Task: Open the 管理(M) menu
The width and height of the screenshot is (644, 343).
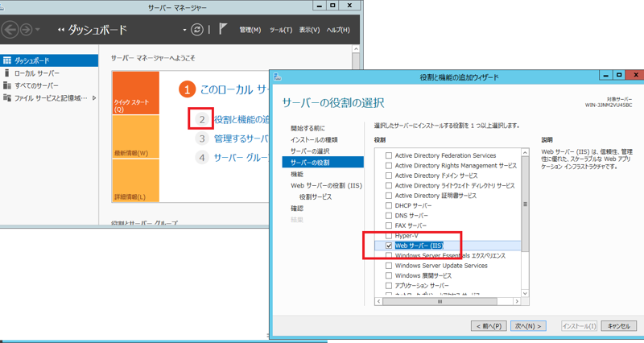Action: coord(250,30)
